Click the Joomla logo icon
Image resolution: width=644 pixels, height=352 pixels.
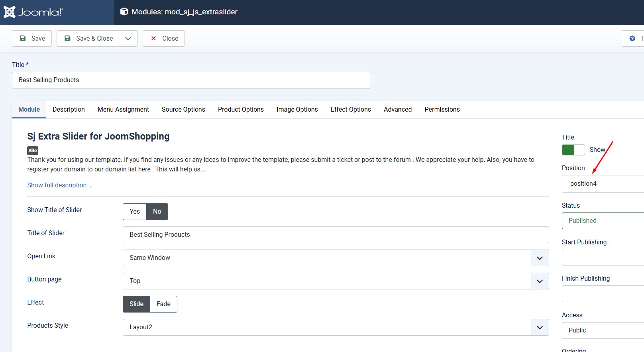[x=10, y=12]
